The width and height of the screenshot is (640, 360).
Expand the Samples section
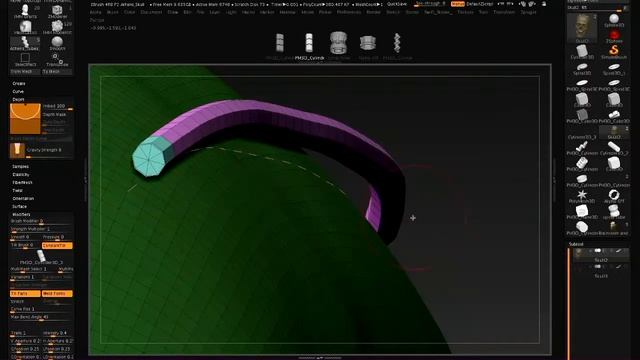(20, 167)
